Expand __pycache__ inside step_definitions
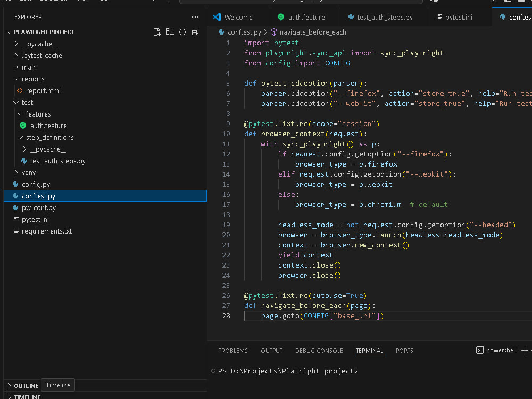This screenshot has width=532, height=399. pyautogui.click(x=24, y=149)
